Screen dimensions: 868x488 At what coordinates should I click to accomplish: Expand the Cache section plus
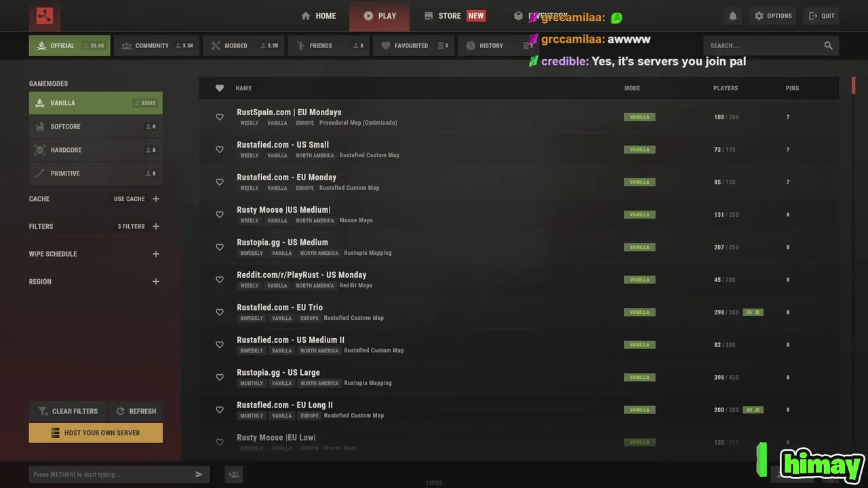[x=156, y=199]
